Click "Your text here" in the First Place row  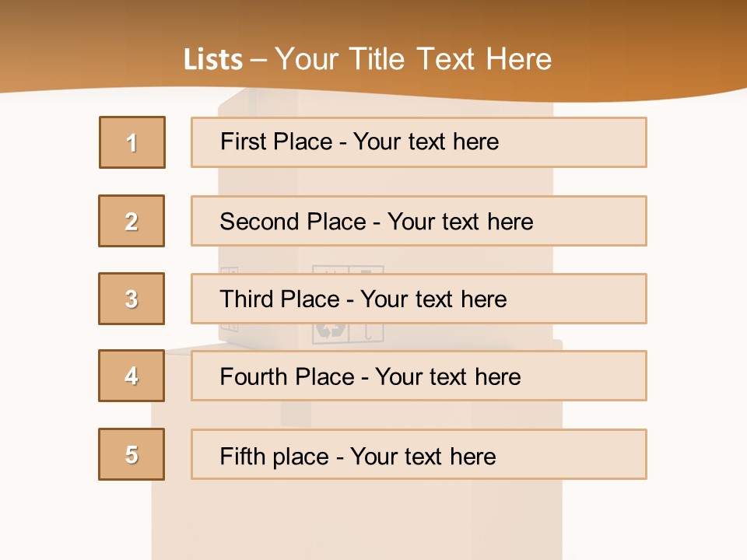[426, 142]
